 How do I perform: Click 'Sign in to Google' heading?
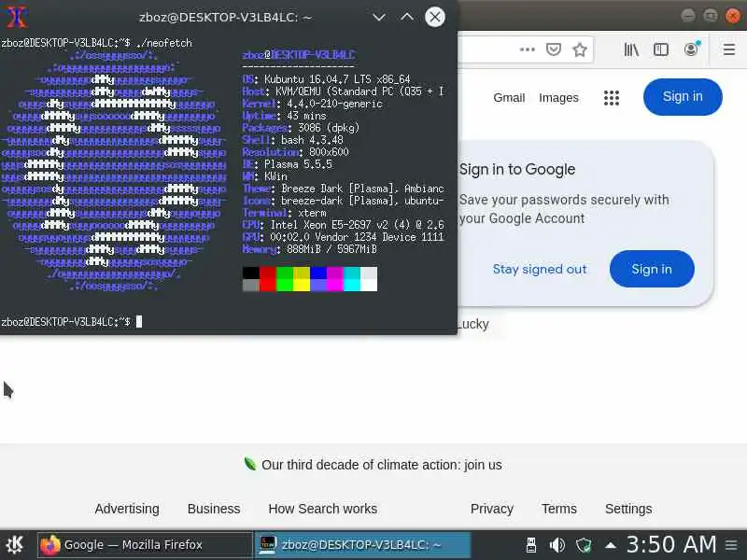(x=517, y=169)
